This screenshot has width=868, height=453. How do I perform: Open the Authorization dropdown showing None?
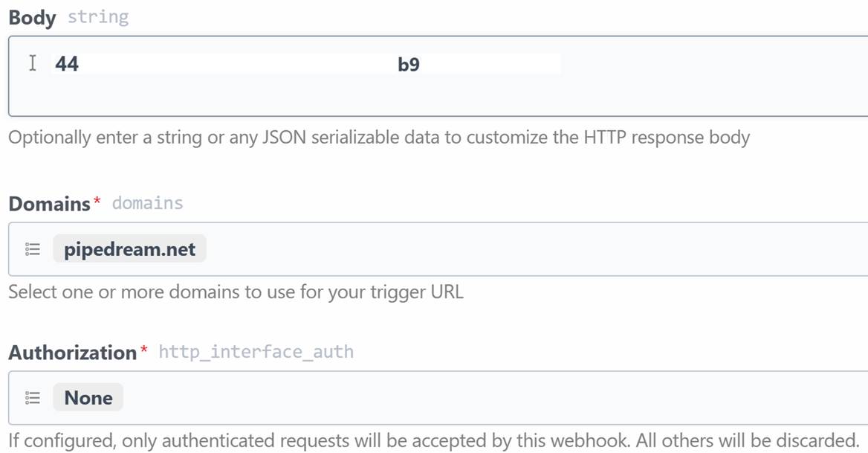[88, 397]
